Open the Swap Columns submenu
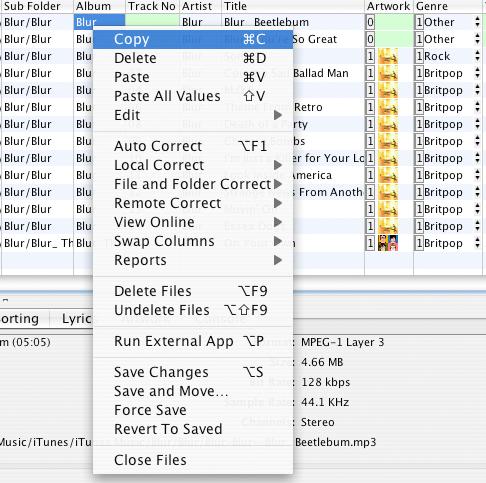The height and width of the screenshot is (483, 486). click(193, 241)
